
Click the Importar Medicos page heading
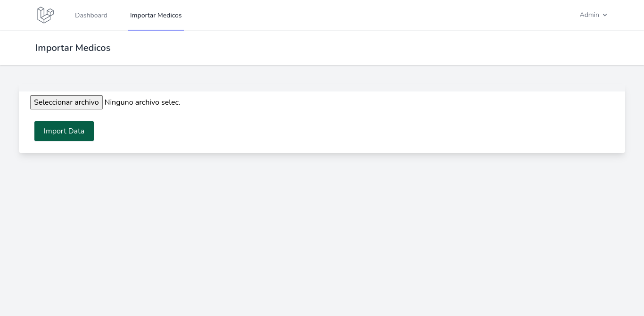[x=73, y=48]
